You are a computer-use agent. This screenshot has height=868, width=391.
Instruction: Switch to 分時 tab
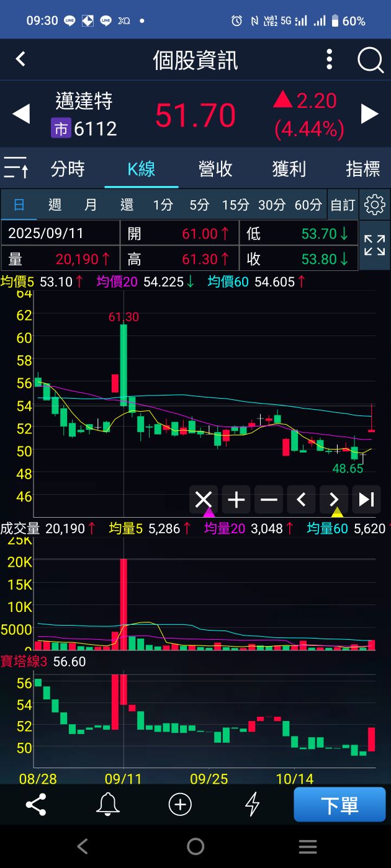coord(68,169)
